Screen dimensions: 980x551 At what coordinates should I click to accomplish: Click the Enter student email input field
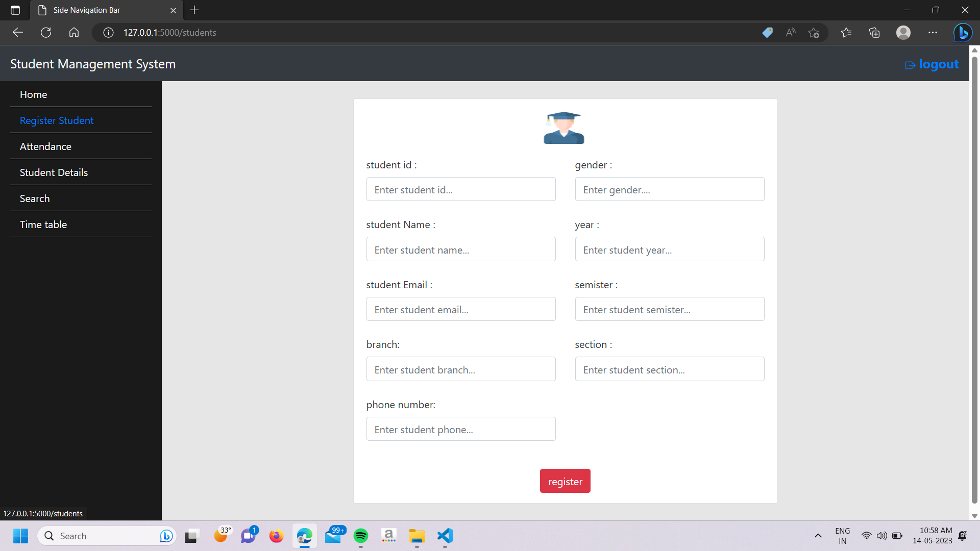tap(460, 309)
